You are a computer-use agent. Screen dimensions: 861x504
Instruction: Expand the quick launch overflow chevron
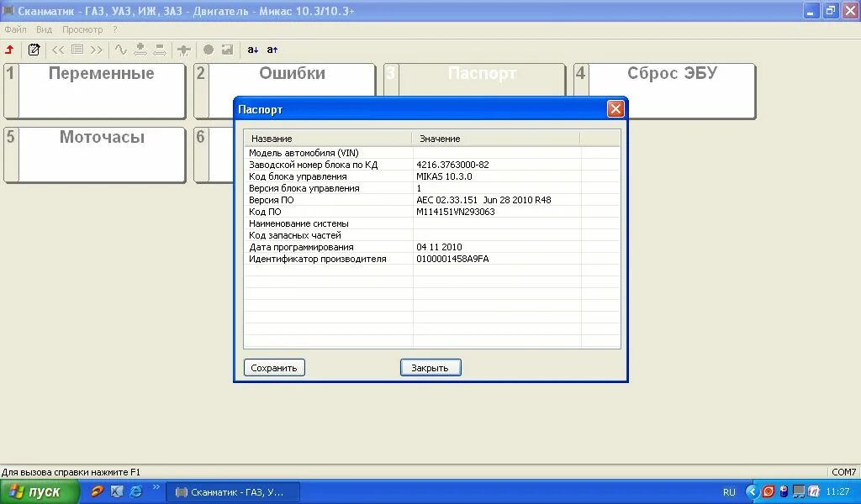156,487
